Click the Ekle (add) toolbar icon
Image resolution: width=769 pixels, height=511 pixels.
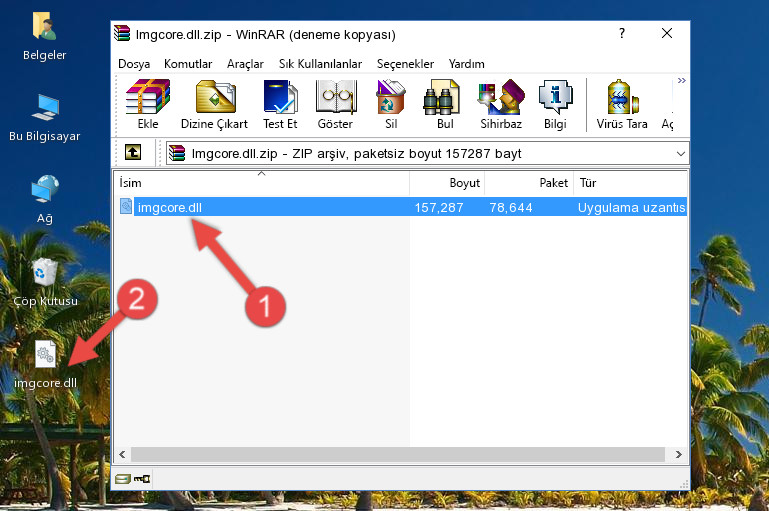pos(148,104)
